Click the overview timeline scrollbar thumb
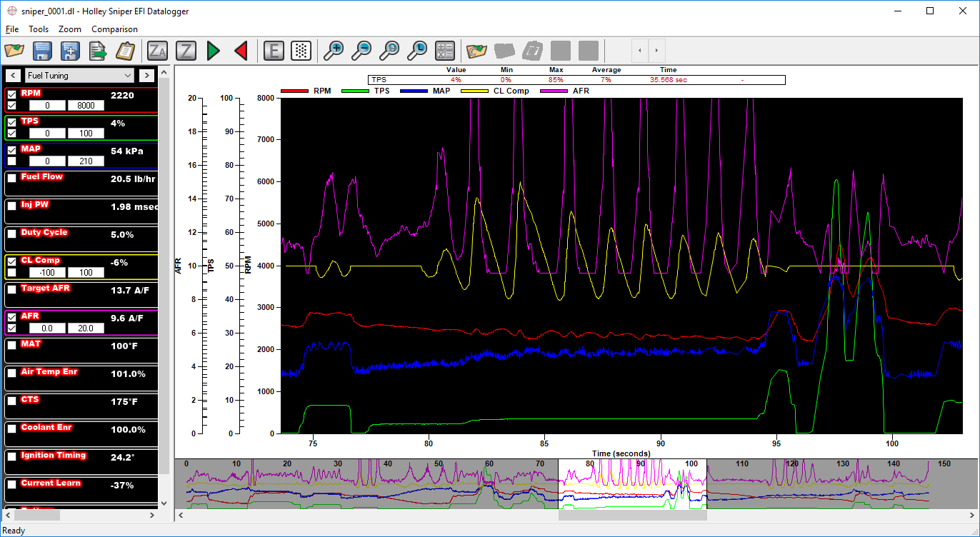Screen dimensions: 980x537 click(x=632, y=515)
